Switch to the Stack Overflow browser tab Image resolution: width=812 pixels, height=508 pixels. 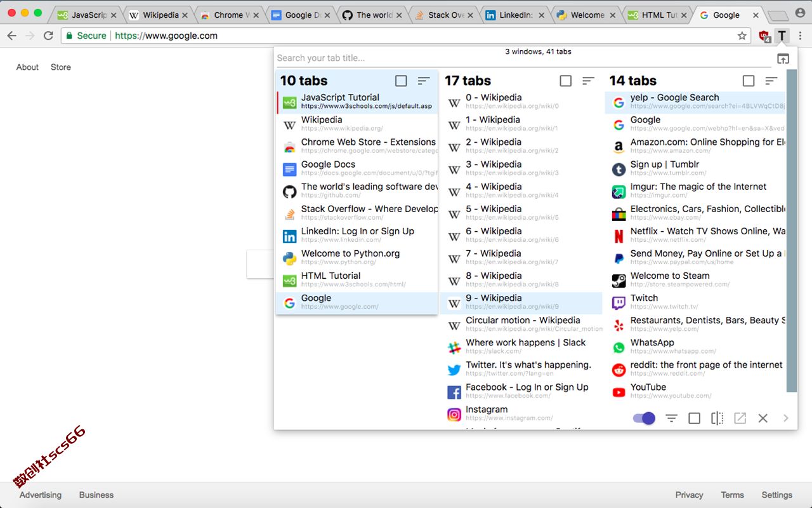444,15
